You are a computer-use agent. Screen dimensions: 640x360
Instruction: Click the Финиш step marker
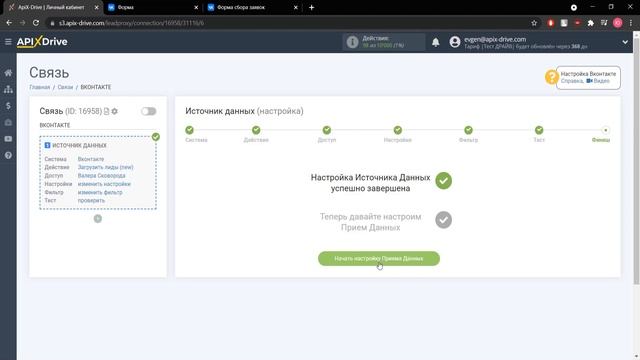(605, 130)
